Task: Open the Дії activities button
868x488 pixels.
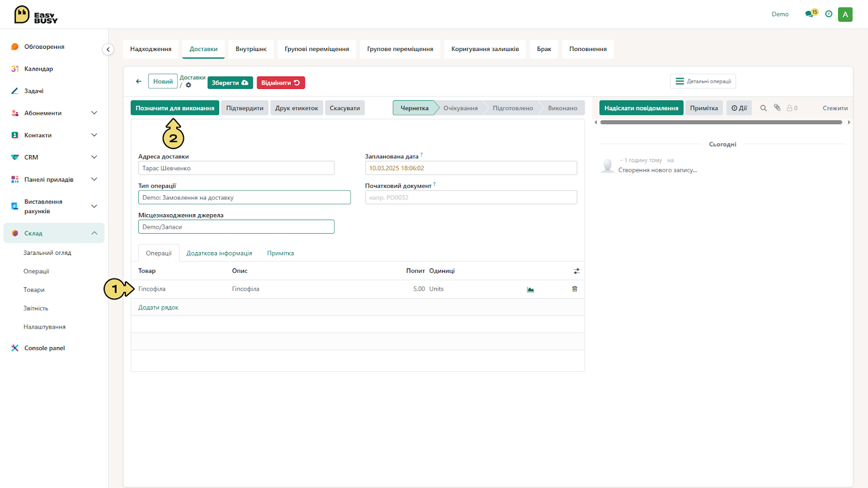Action: click(739, 108)
